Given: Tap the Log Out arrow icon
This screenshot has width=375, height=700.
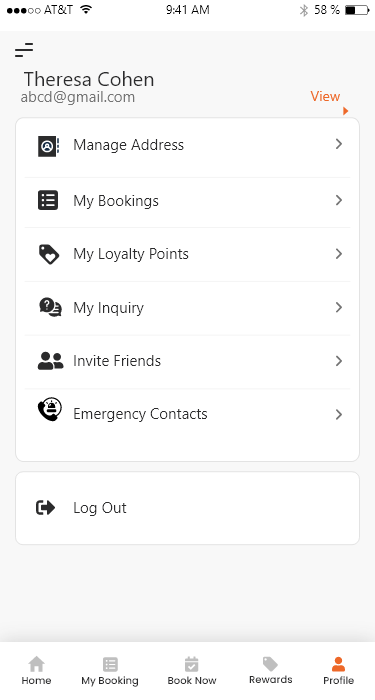Looking at the screenshot, I should tap(46, 508).
